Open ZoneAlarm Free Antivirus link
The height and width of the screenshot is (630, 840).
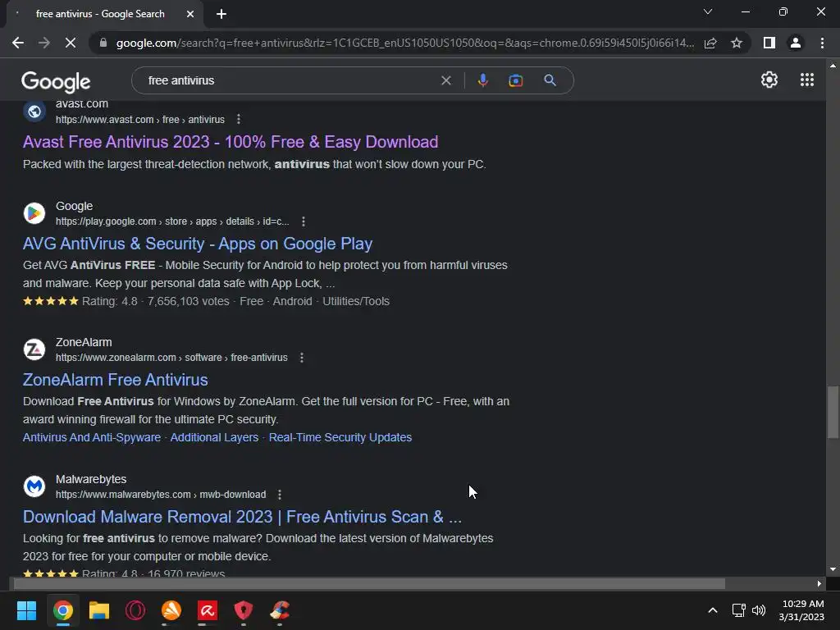click(x=115, y=380)
